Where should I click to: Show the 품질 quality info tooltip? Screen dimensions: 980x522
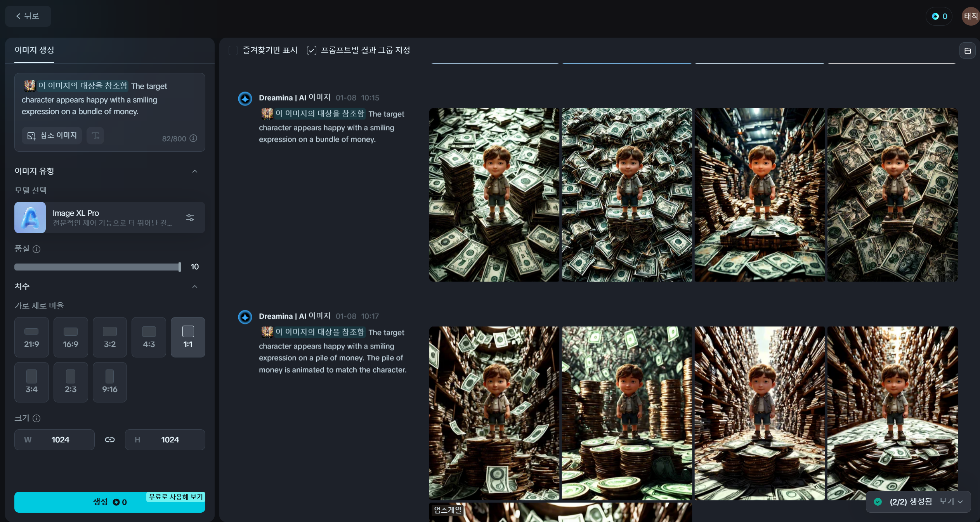point(36,249)
